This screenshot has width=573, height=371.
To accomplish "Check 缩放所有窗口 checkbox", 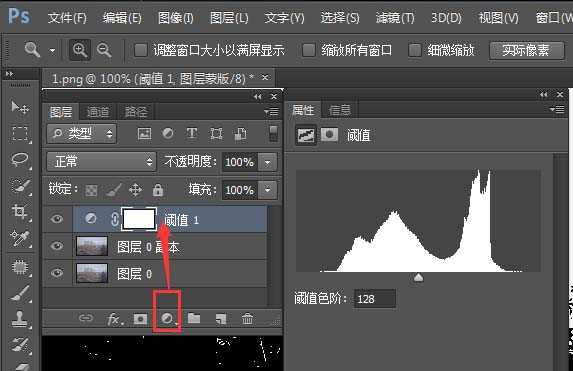I will pyautogui.click(x=308, y=50).
